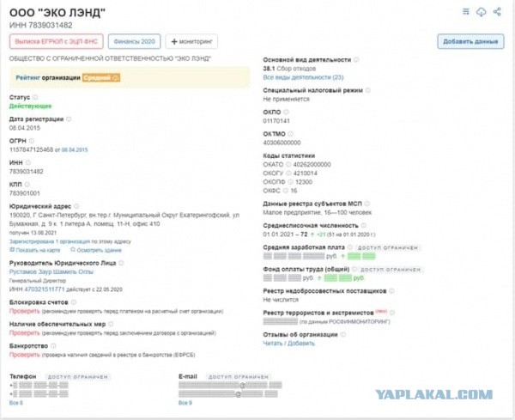Open the Финансы 2020 tab
This screenshot has width=515, height=420.
(x=136, y=41)
